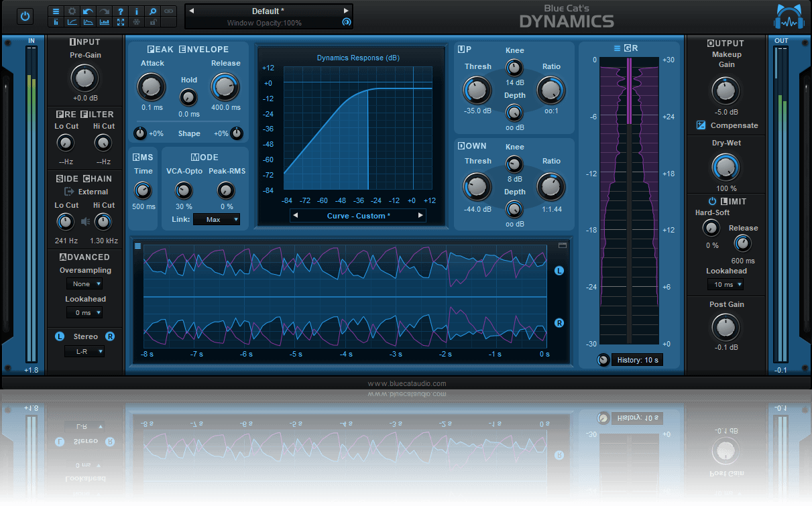Click the Undo arrow in the toolbar
Screen dimensions: 812x506
point(88,11)
